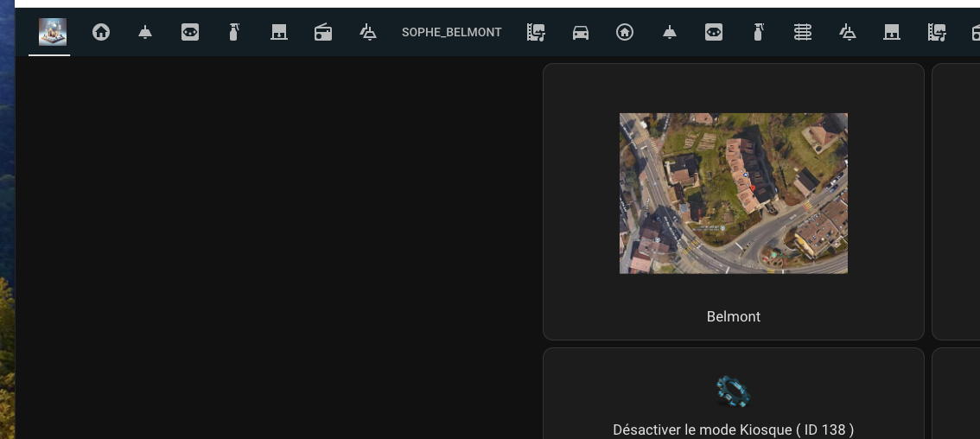Open garage door tab right of the heating coil
Image resolution: width=980 pixels, height=439 pixels.
coord(892,32)
